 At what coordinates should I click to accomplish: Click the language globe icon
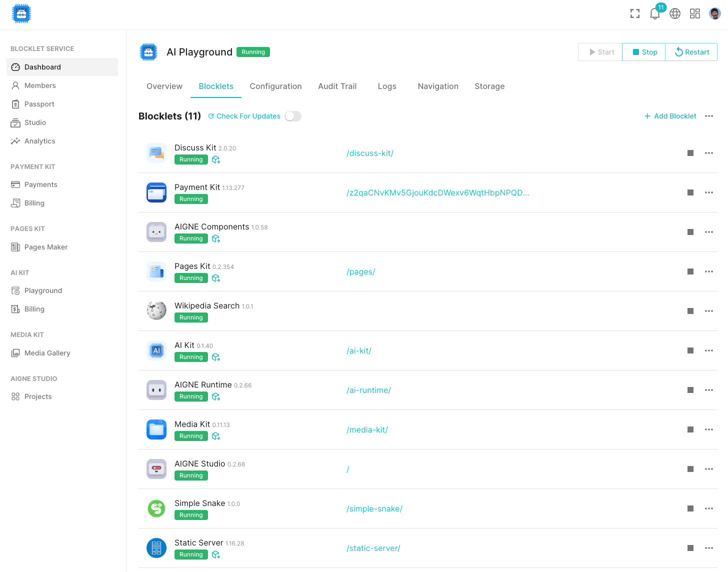675,14
